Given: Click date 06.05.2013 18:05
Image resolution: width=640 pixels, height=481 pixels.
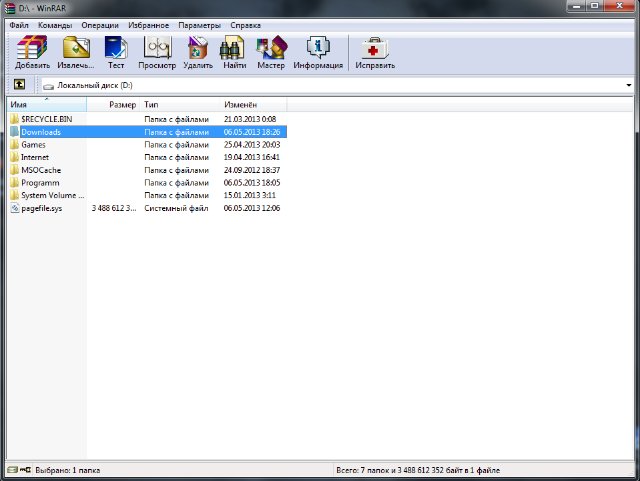Looking at the screenshot, I should coord(252,183).
